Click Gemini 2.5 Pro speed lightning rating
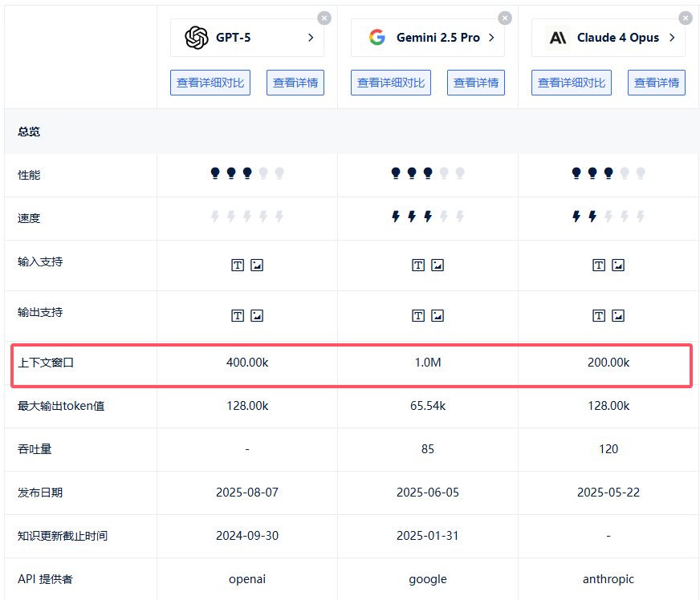Image resolution: width=700 pixels, height=600 pixels. coord(428,217)
